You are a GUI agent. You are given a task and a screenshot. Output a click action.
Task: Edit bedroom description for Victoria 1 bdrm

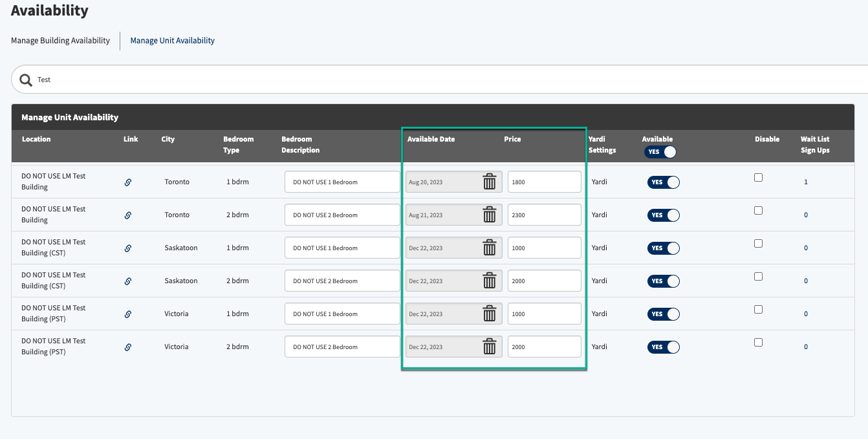click(342, 314)
